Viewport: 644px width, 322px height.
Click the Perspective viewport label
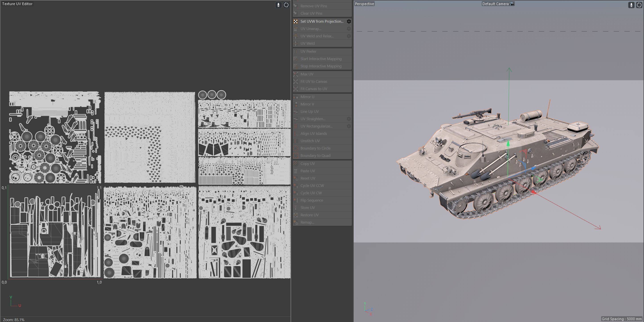[364, 4]
